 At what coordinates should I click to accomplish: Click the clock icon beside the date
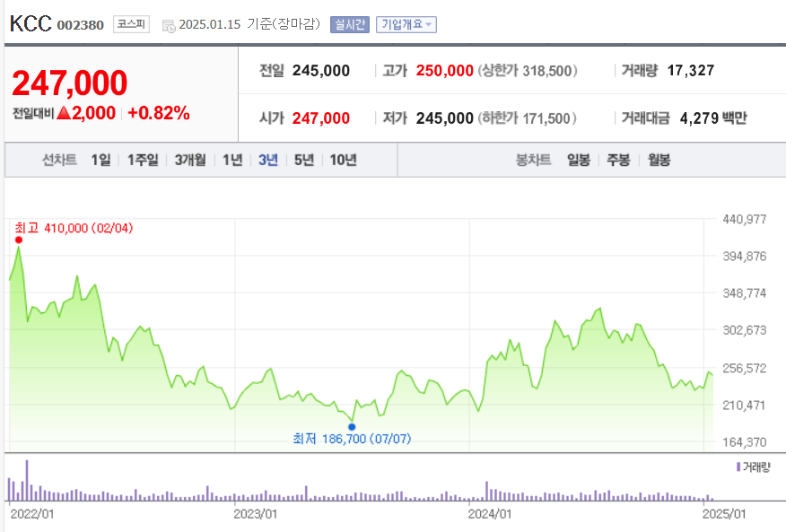pos(167,26)
